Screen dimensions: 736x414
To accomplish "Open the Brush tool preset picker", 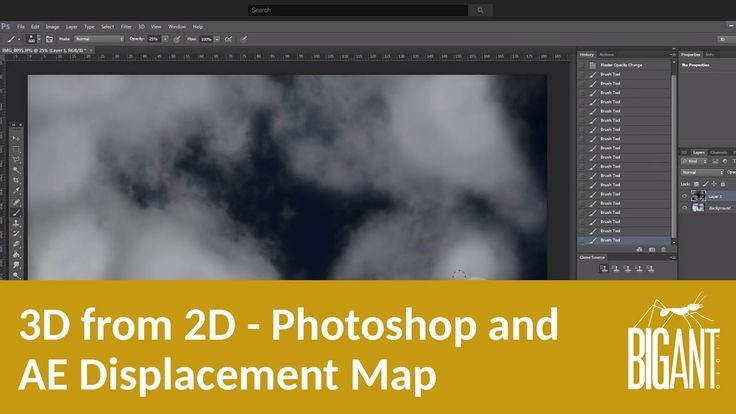I will [13, 39].
